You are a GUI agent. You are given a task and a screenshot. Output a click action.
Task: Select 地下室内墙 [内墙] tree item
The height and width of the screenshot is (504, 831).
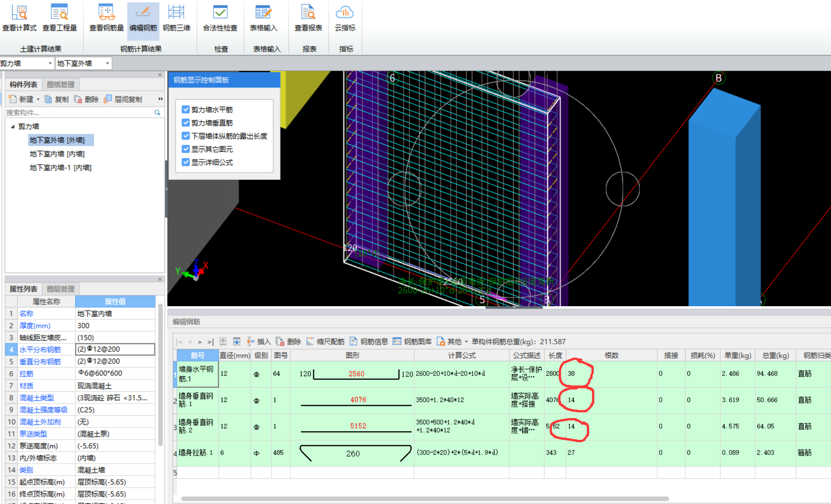57,154
